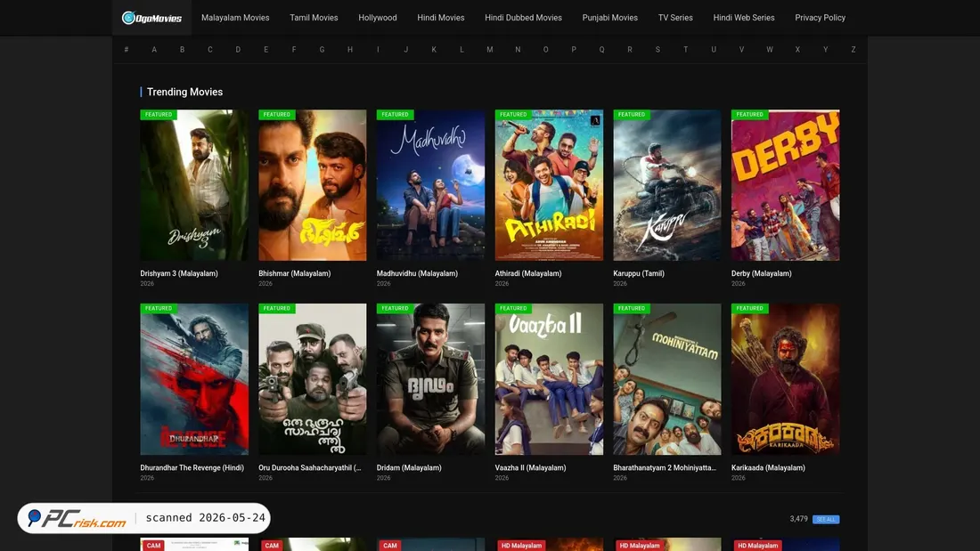Screen dimensions: 980x551
Task: Filter movies by letter D
Action: tap(238, 49)
